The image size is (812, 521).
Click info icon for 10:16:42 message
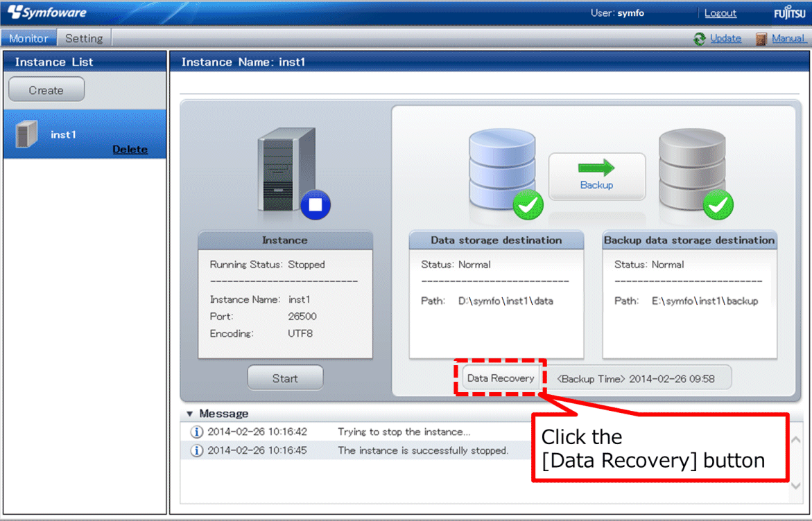click(x=197, y=432)
